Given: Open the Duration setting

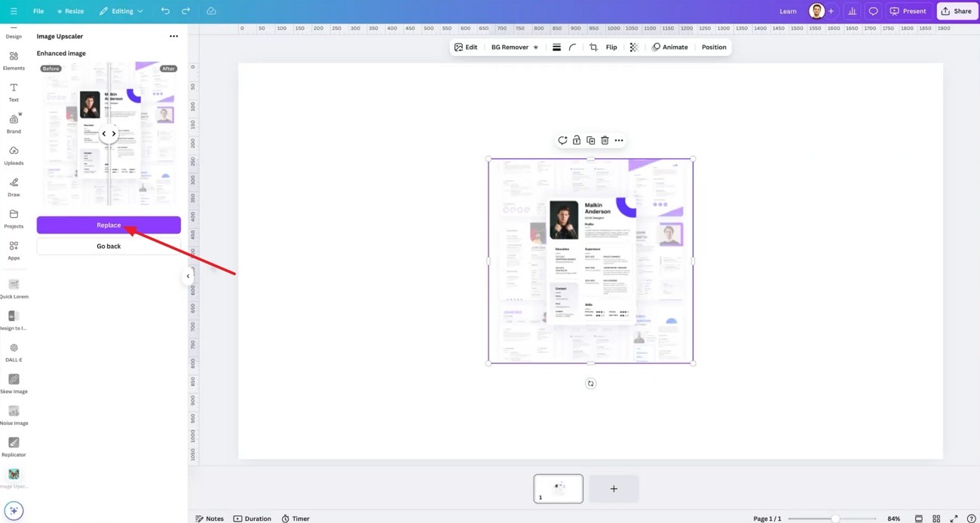Looking at the screenshot, I should click(253, 518).
